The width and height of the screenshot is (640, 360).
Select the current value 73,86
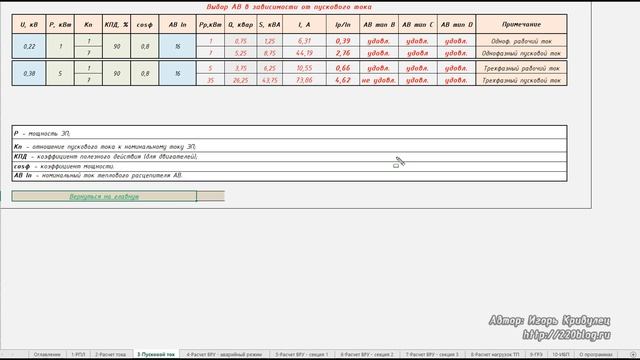pyautogui.click(x=304, y=80)
